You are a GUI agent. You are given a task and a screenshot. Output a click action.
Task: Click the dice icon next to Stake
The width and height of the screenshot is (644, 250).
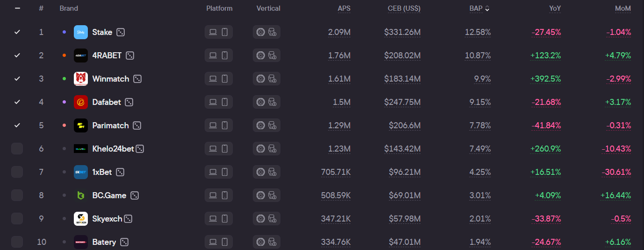(x=121, y=32)
